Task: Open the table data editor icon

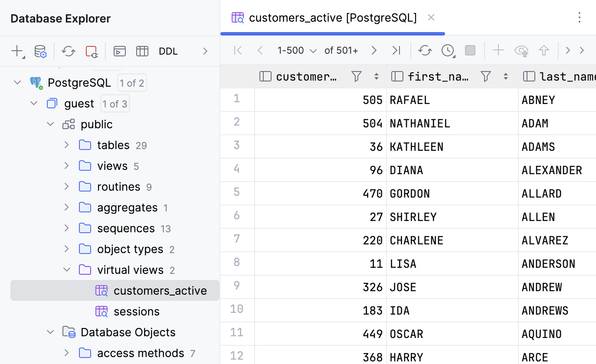Action: (142, 51)
